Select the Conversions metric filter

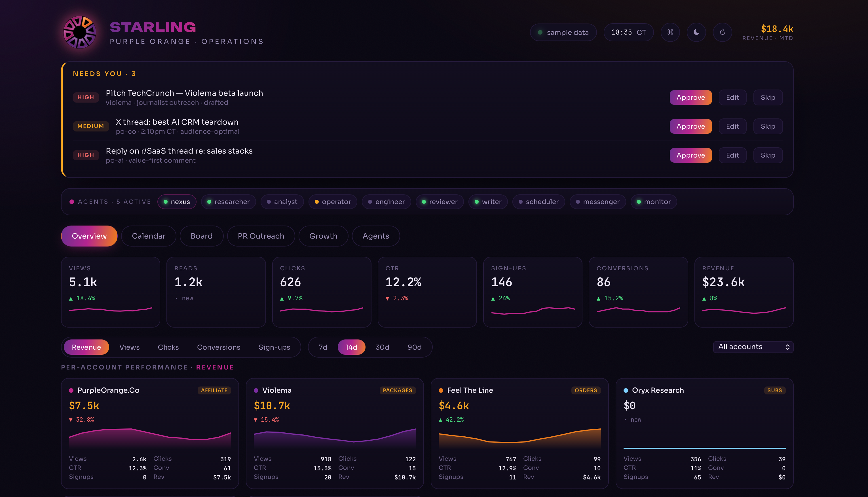coord(219,347)
